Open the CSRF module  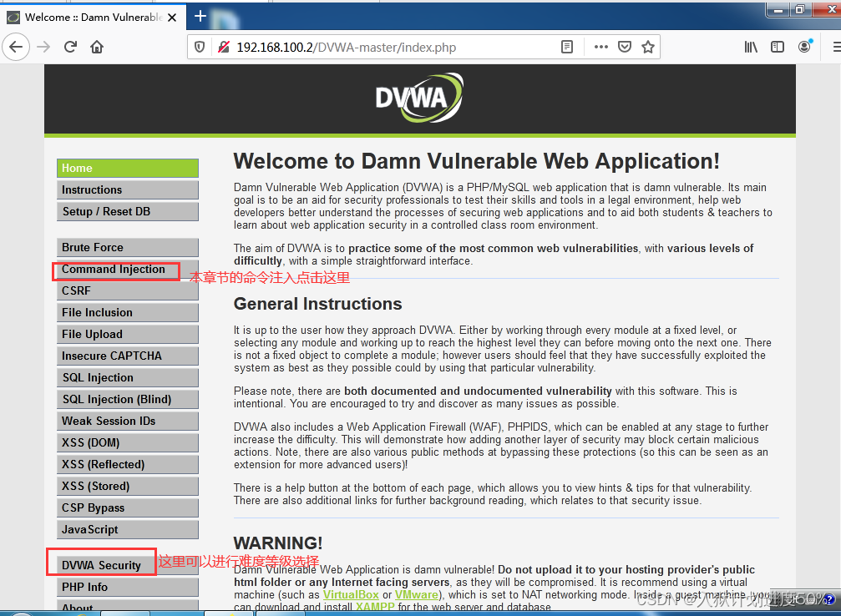(128, 291)
